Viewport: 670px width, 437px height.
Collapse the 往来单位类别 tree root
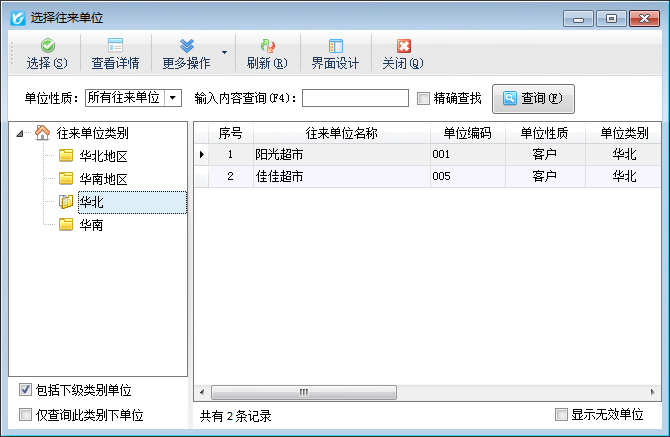[22, 133]
